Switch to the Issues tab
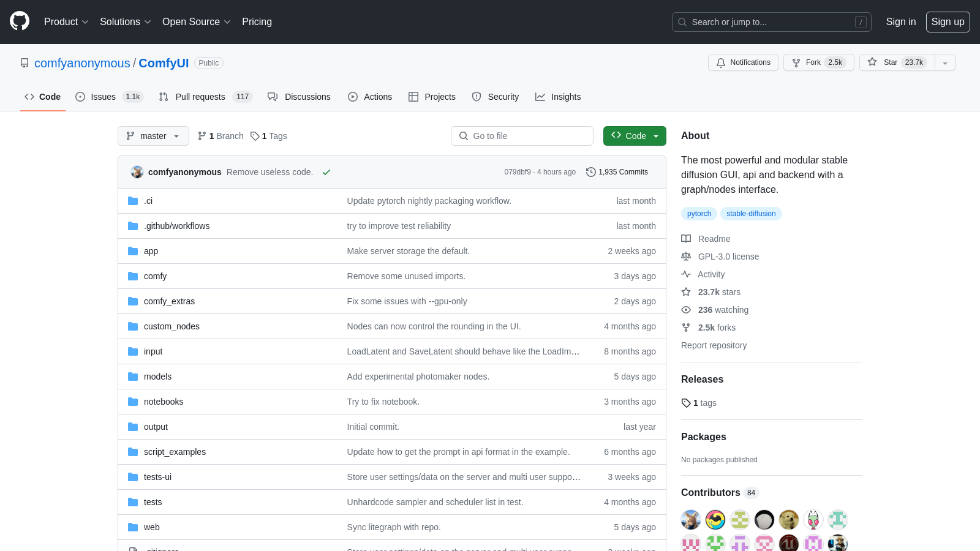Screen dimensions: 980x551 109,97
